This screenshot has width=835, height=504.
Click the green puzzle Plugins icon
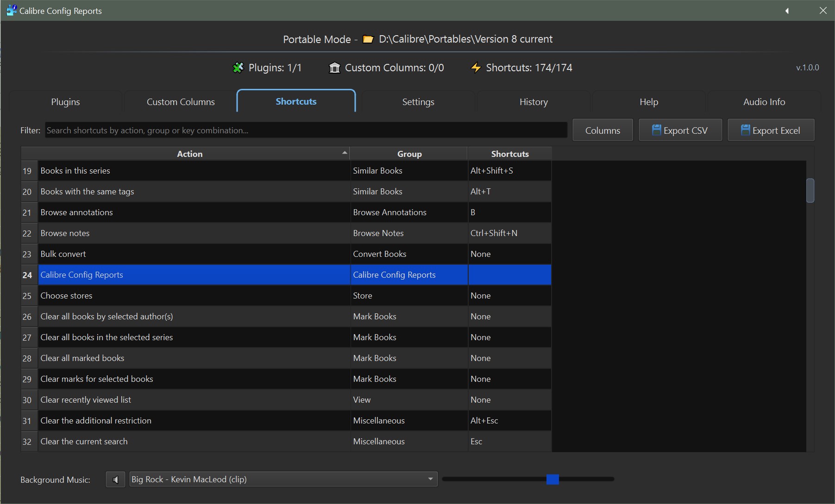click(238, 68)
